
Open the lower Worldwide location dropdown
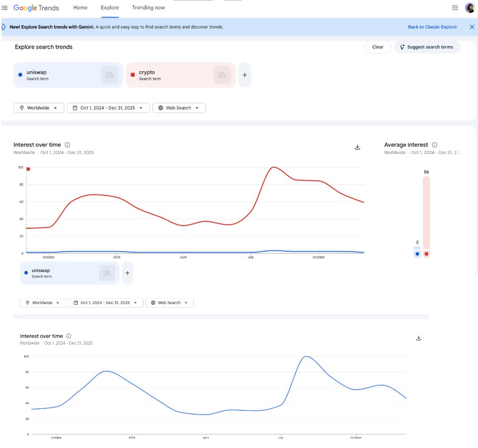pos(43,302)
